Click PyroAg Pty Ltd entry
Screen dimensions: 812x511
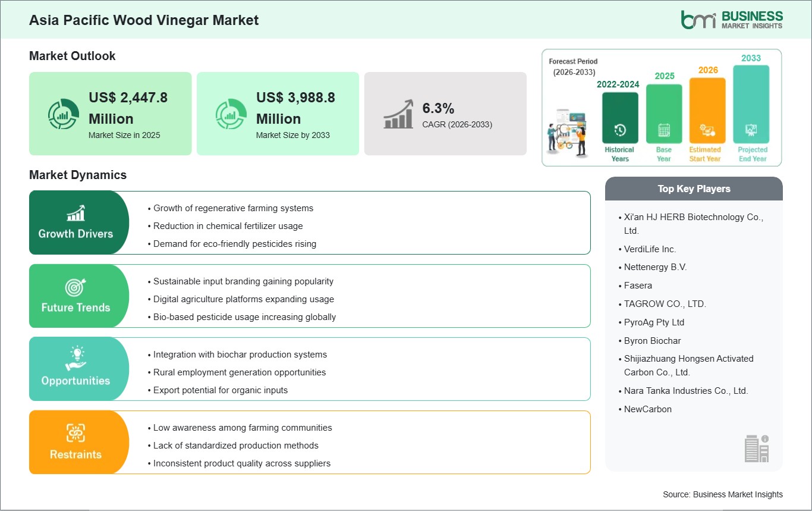click(x=654, y=322)
